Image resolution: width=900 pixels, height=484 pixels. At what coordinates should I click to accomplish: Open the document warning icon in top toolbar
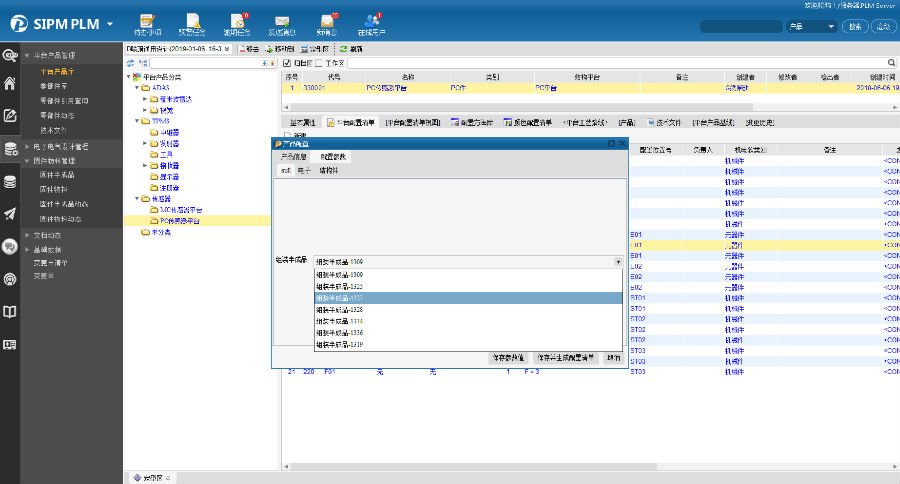(x=193, y=20)
